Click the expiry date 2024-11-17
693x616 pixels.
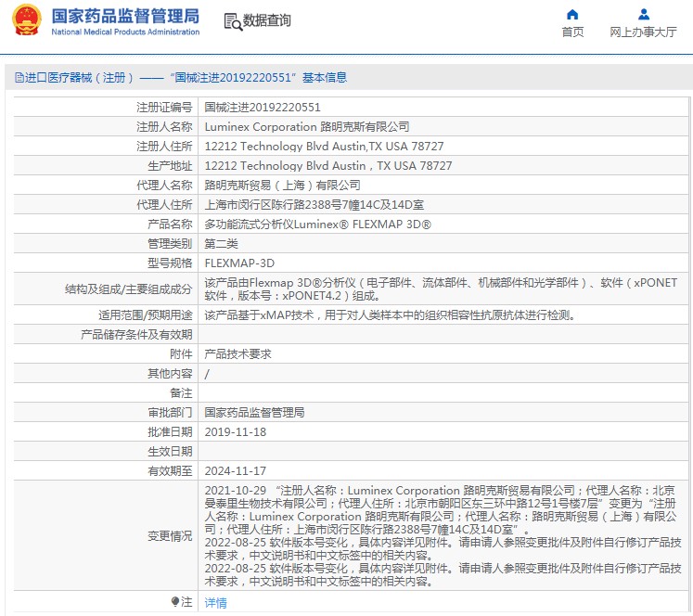click(x=236, y=470)
